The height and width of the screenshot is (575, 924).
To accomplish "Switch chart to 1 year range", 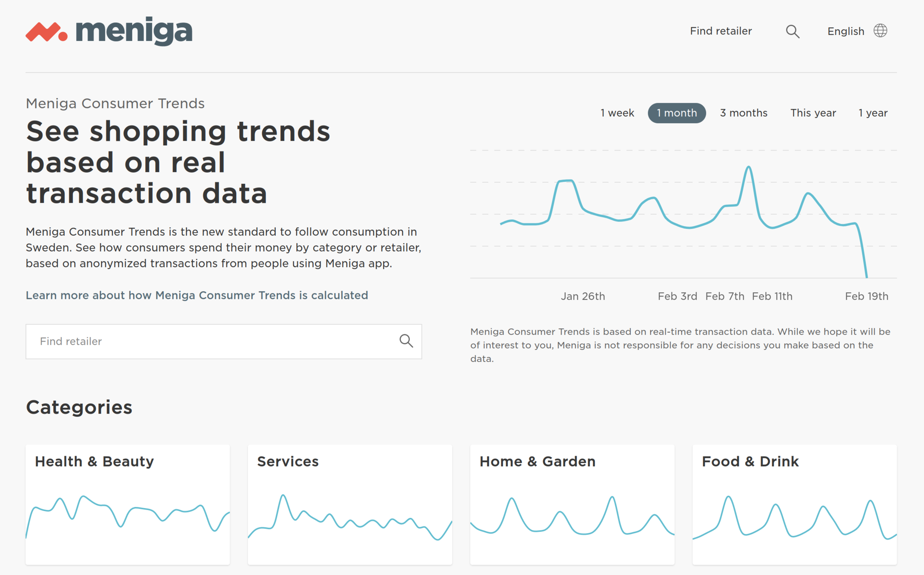I will point(873,113).
